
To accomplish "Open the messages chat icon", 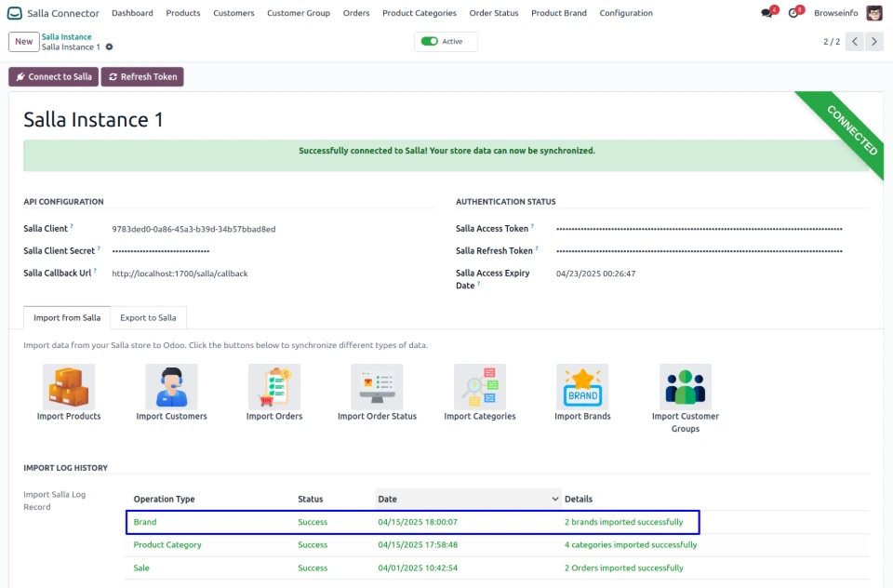I will click(x=766, y=13).
